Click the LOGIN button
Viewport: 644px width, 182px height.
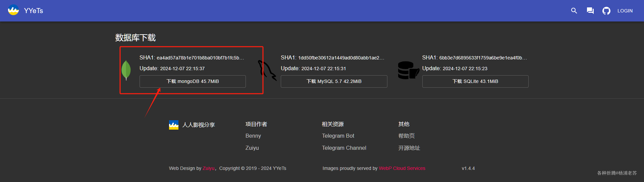[625, 11]
